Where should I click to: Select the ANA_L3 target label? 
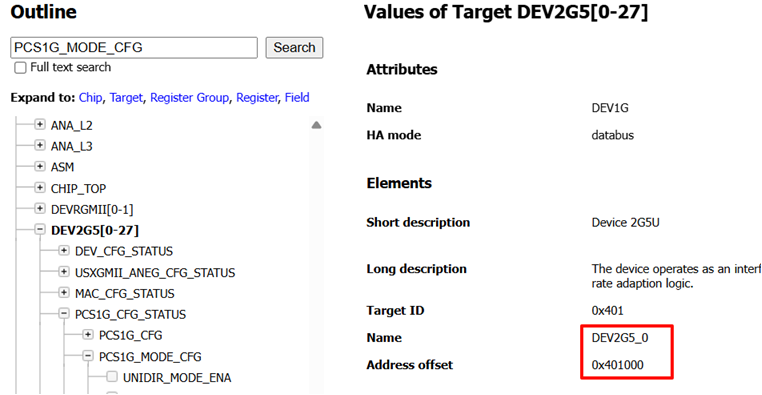[x=71, y=146]
